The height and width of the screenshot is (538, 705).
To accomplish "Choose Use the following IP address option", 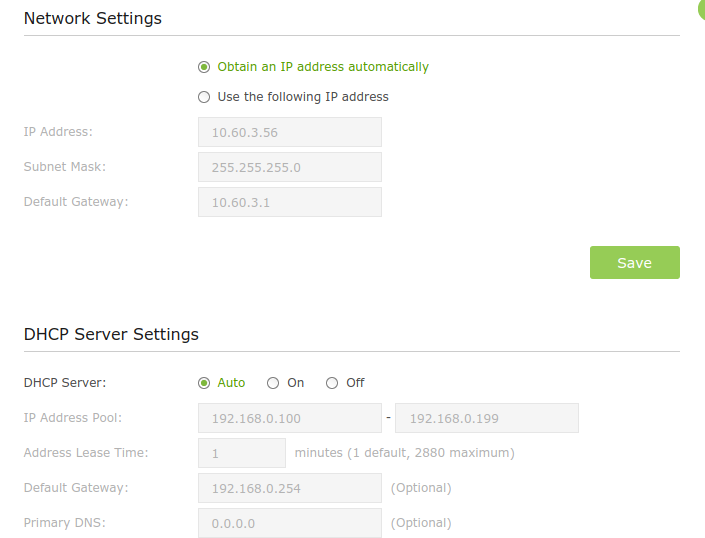I will click(204, 97).
